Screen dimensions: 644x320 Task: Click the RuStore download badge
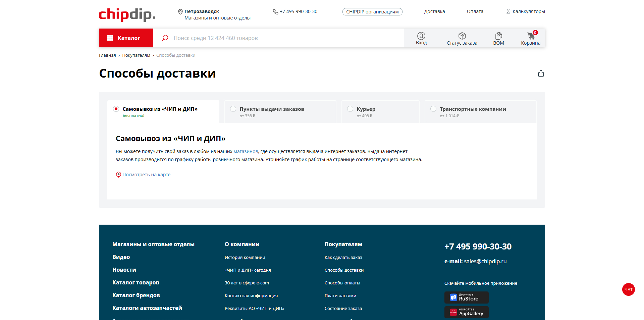466,297
